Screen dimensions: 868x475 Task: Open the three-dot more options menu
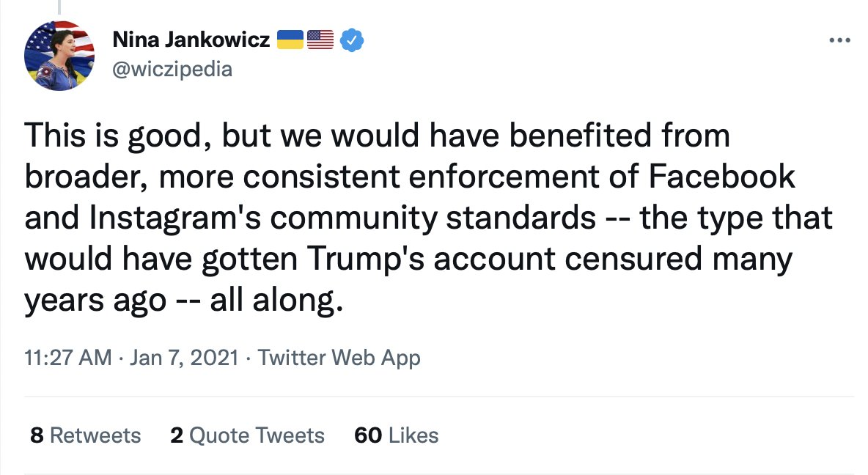[839, 40]
